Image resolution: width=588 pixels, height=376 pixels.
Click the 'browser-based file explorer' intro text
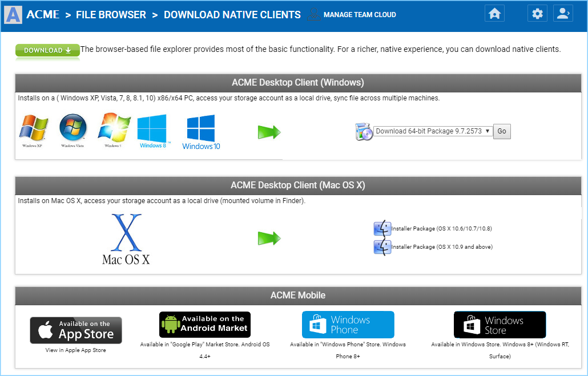[x=321, y=50]
